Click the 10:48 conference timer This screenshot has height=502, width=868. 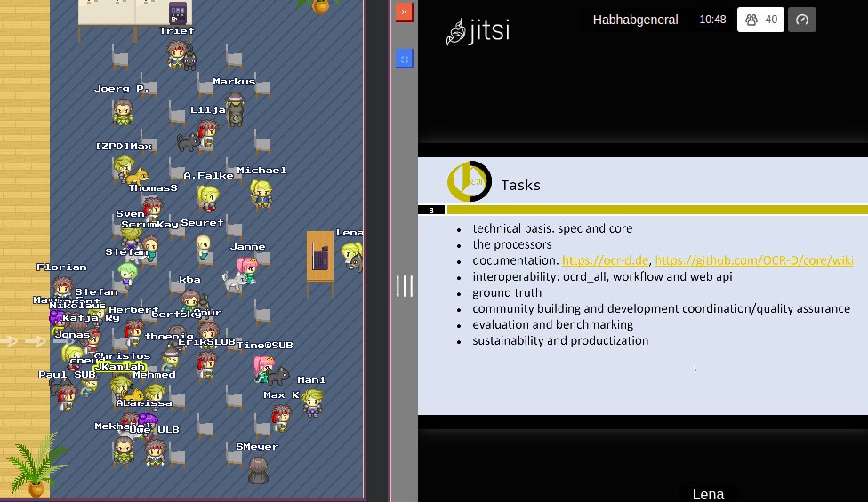712,20
